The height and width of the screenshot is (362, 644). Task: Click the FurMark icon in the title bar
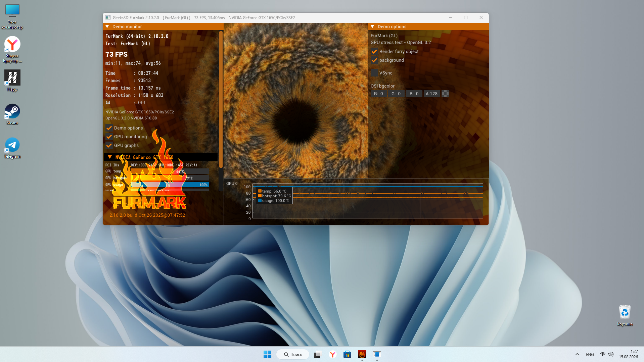[108, 17]
